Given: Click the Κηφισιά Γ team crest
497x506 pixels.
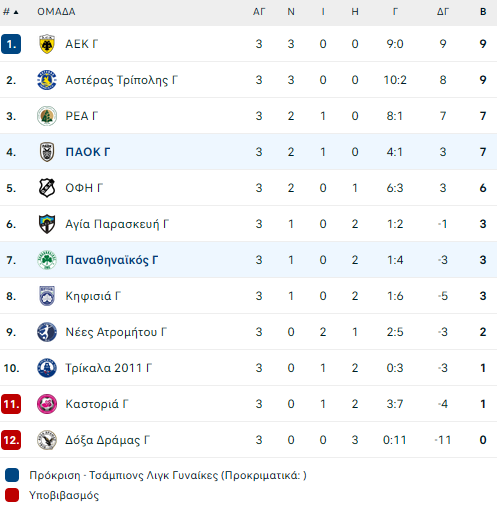Looking at the screenshot, I should pos(47,296).
